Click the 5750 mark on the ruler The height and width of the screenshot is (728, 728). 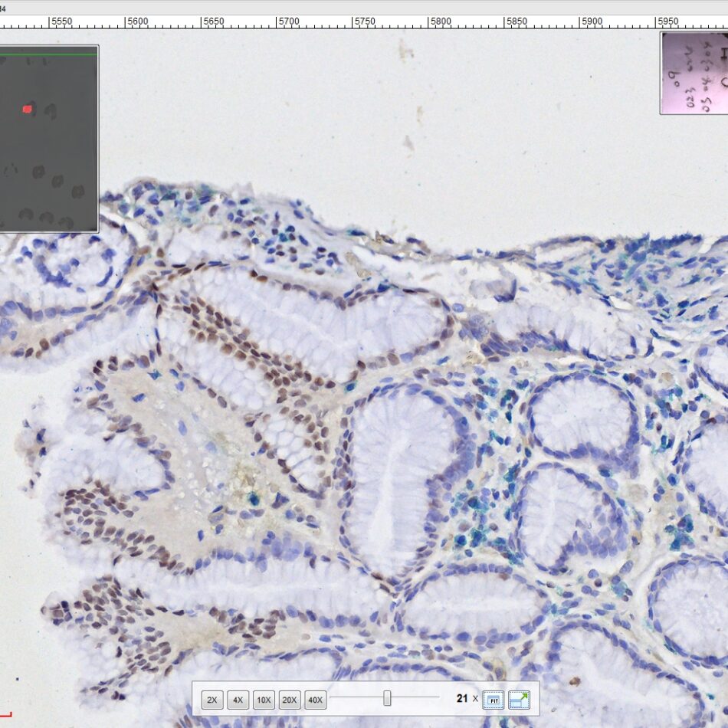click(365, 22)
